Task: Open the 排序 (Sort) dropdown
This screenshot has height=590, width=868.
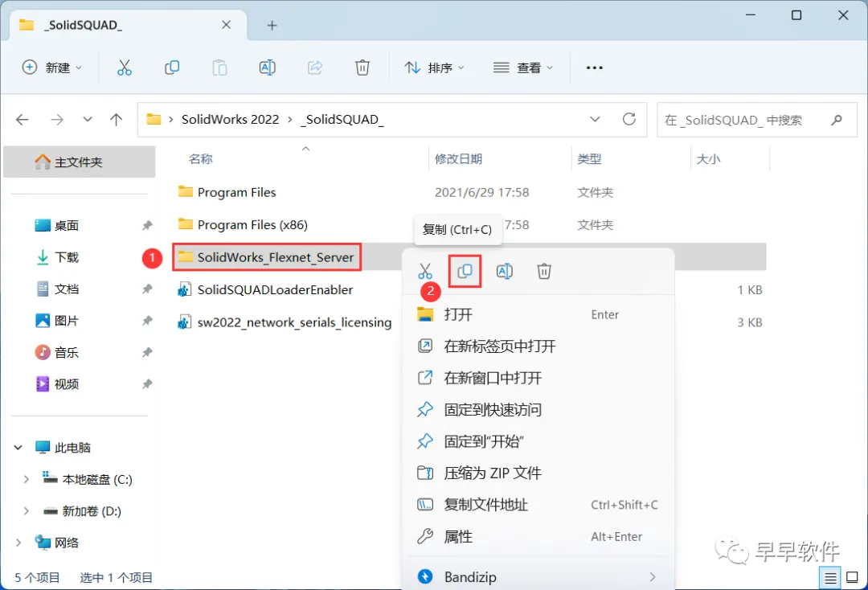Action: click(435, 68)
